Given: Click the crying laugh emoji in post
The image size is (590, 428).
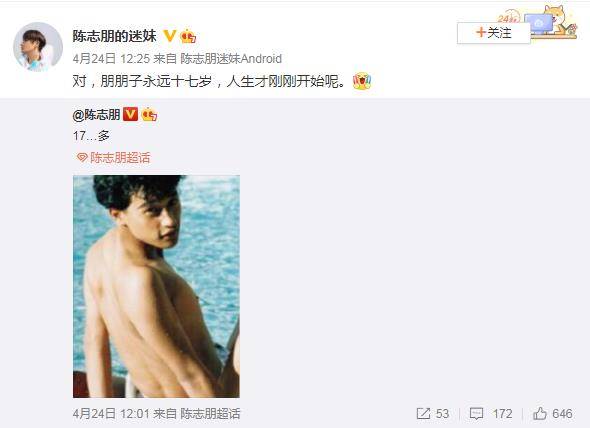Looking at the screenshot, I should click(x=362, y=81).
